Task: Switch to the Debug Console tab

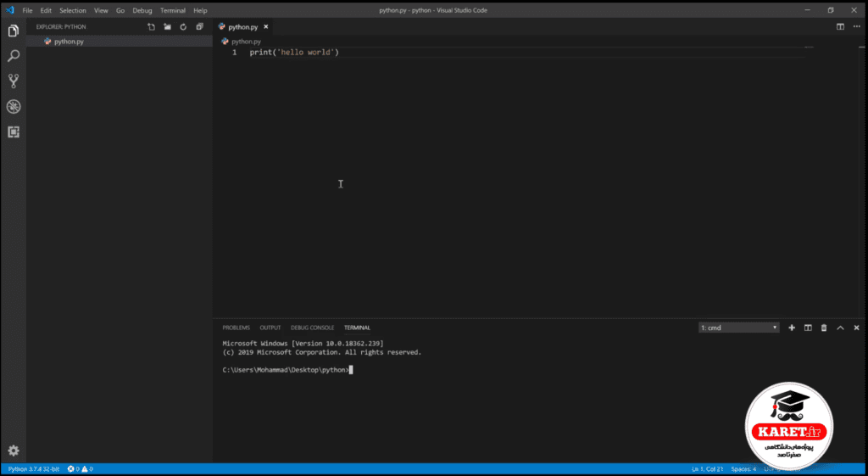Action: 312,328
